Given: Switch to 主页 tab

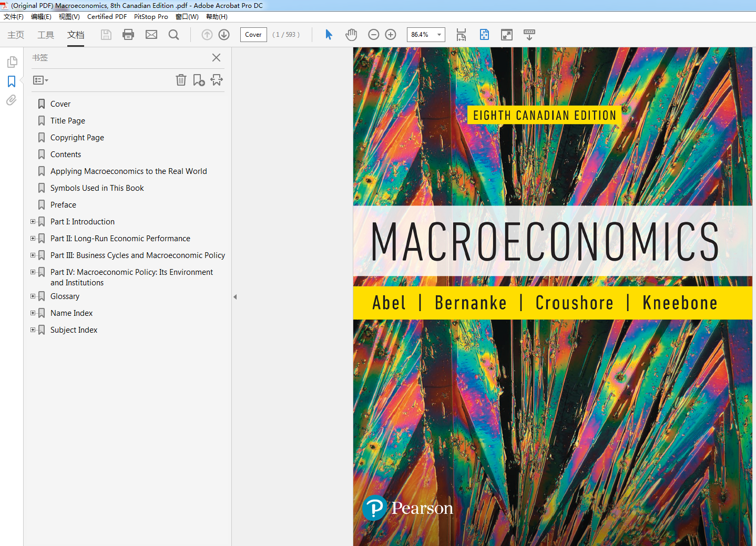Looking at the screenshot, I should click(16, 35).
